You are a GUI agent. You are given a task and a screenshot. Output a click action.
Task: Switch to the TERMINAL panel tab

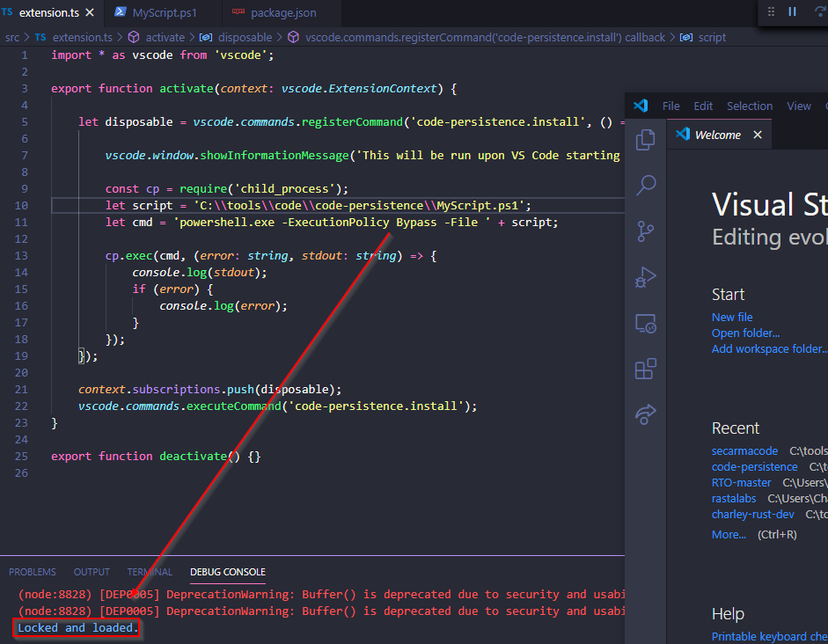(149, 572)
